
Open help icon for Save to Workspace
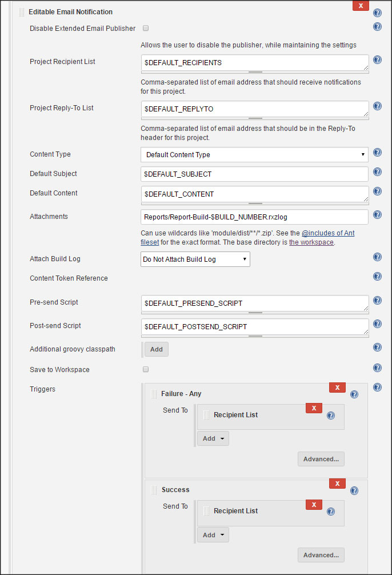[377, 368]
